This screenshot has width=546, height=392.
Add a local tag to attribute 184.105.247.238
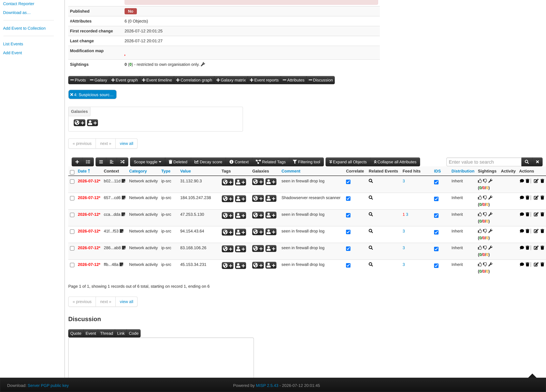pos(241,199)
